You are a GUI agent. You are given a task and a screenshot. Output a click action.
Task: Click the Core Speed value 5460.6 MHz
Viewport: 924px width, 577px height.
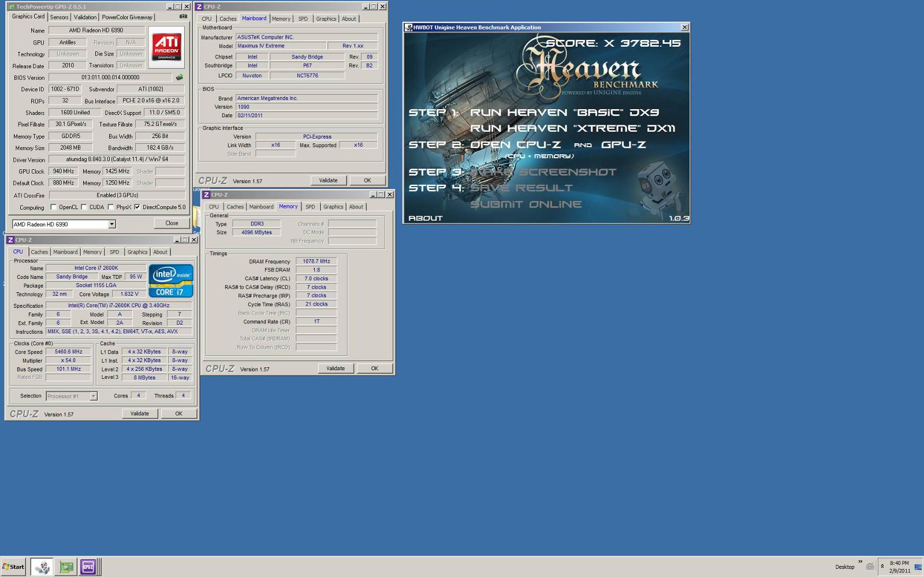point(69,352)
